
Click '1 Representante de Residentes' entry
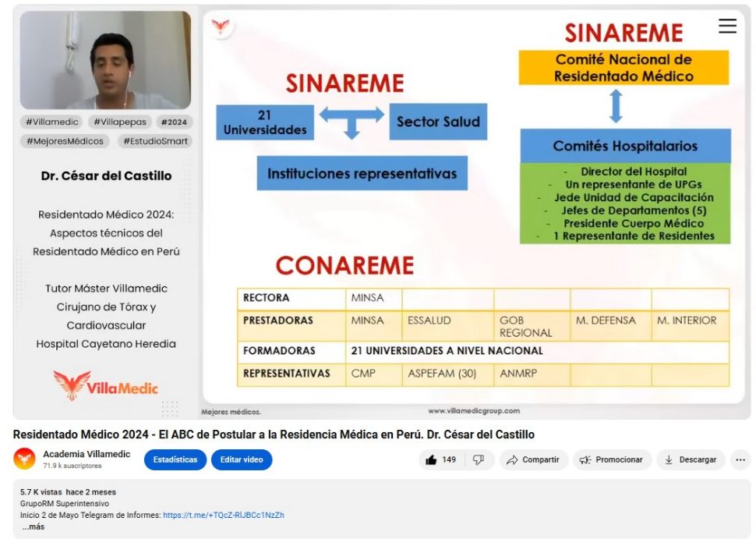pyautogui.click(x=634, y=236)
